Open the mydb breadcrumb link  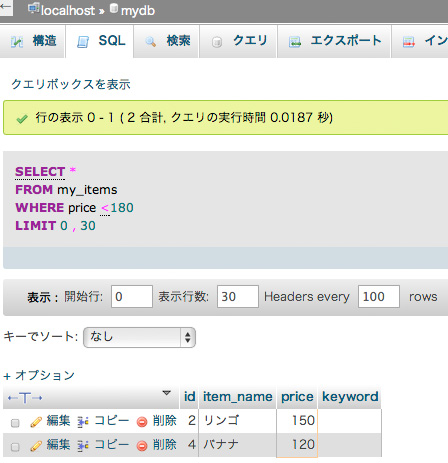click(x=138, y=11)
